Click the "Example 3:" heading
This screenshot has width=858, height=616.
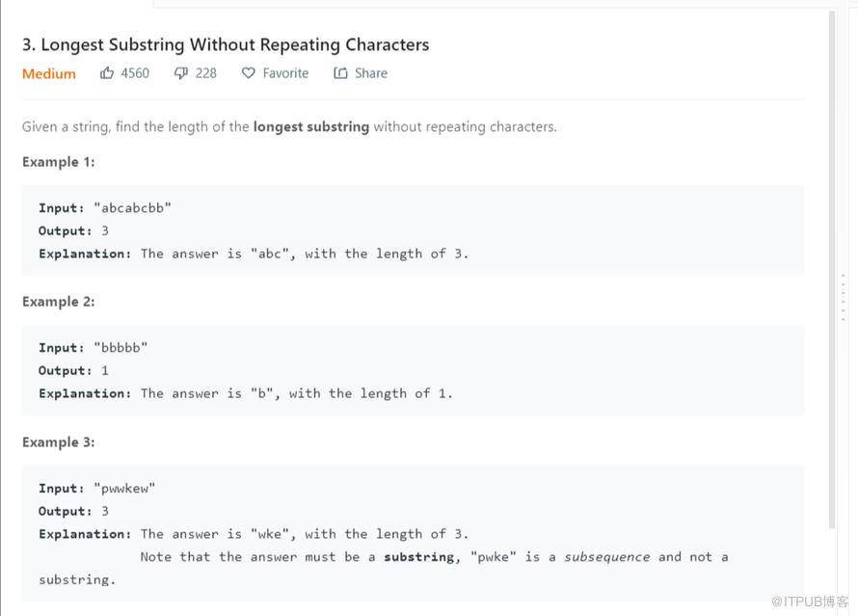click(59, 442)
